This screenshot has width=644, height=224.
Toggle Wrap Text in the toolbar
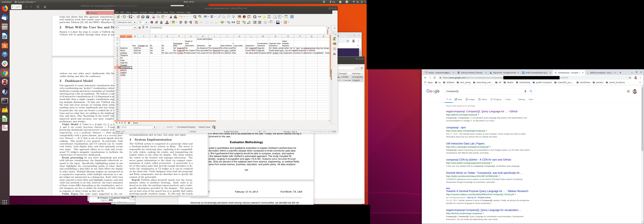click(x=196, y=23)
